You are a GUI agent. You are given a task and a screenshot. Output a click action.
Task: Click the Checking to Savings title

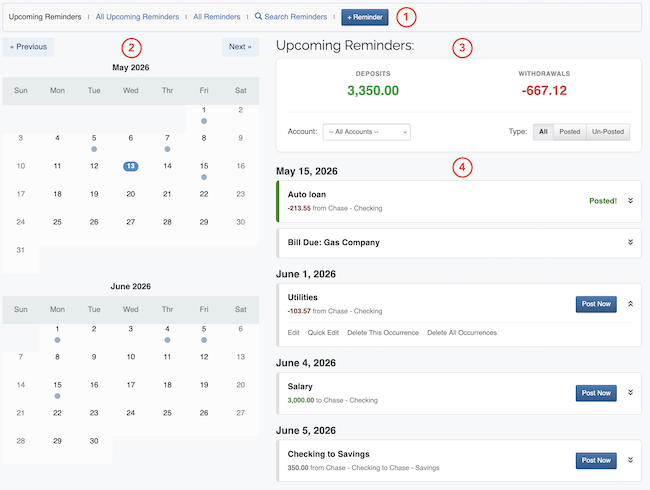click(328, 454)
